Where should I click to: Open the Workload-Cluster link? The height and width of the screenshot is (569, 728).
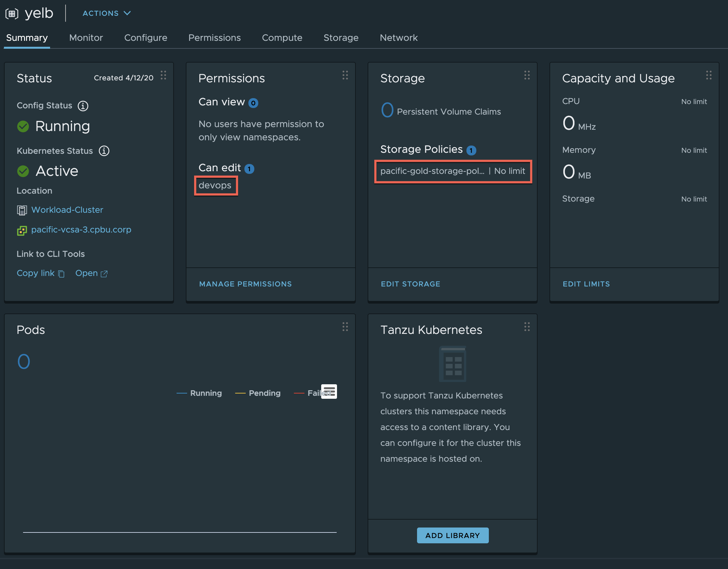click(x=67, y=210)
